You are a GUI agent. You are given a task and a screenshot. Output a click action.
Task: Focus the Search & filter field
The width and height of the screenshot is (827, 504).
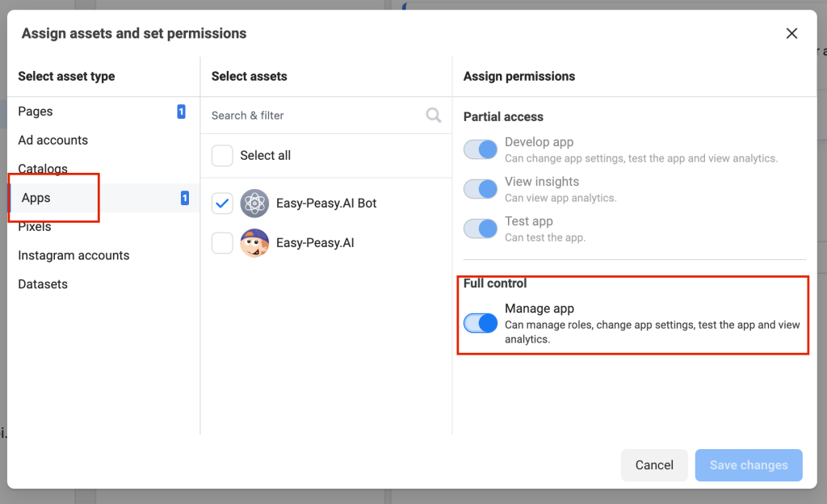pos(315,115)
